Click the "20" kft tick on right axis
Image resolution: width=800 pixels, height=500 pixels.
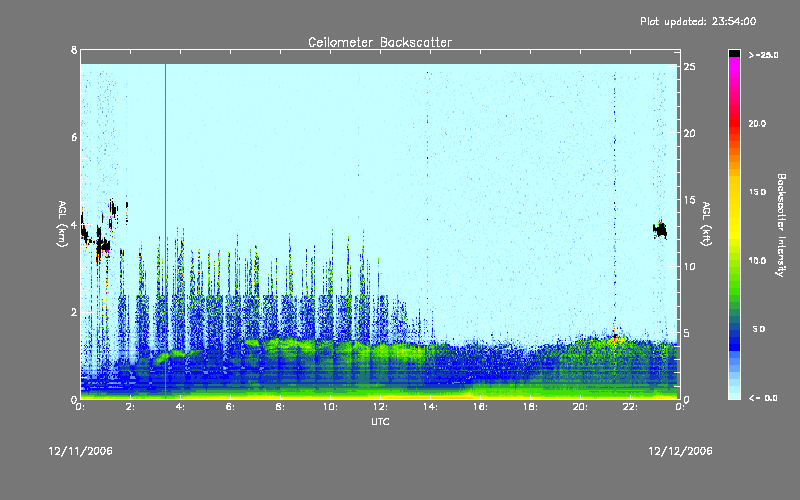coord(690,133)
